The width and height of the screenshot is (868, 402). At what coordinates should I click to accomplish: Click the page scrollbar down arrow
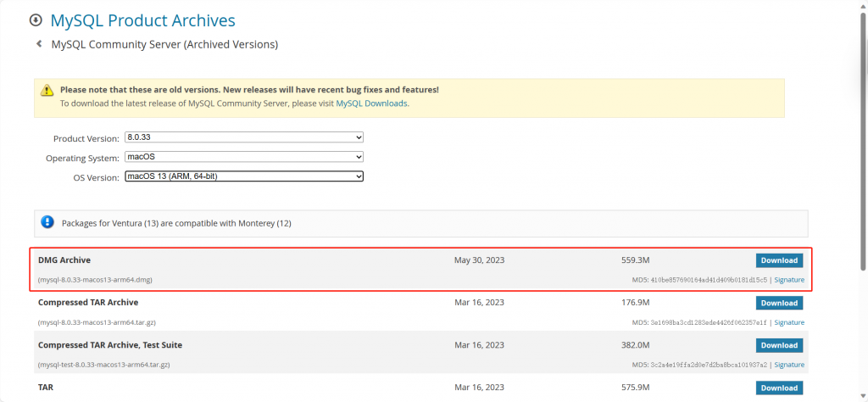(862, 396)
